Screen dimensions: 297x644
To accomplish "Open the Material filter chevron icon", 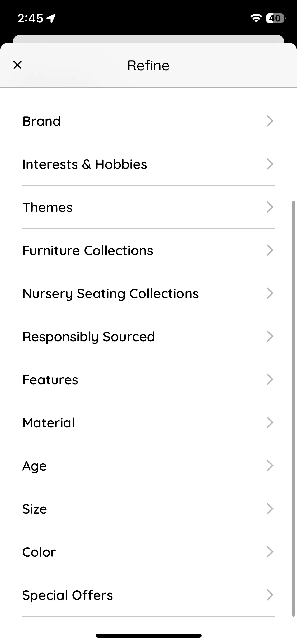I will tap(270, 423).
